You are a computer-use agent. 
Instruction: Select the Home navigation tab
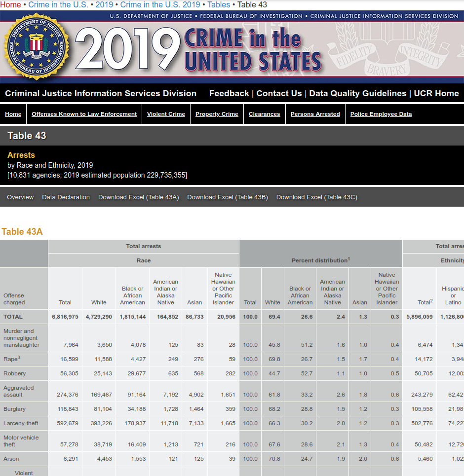coord(13,114)
